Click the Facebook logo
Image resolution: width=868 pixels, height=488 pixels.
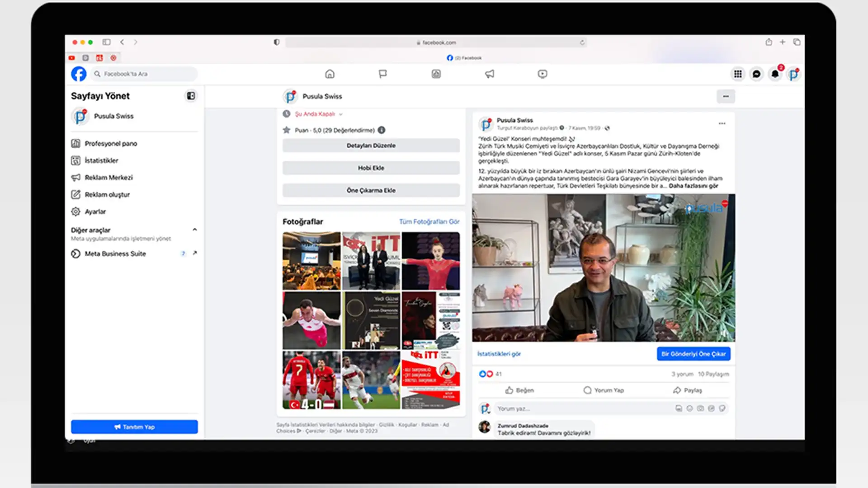tap(79, 74)
